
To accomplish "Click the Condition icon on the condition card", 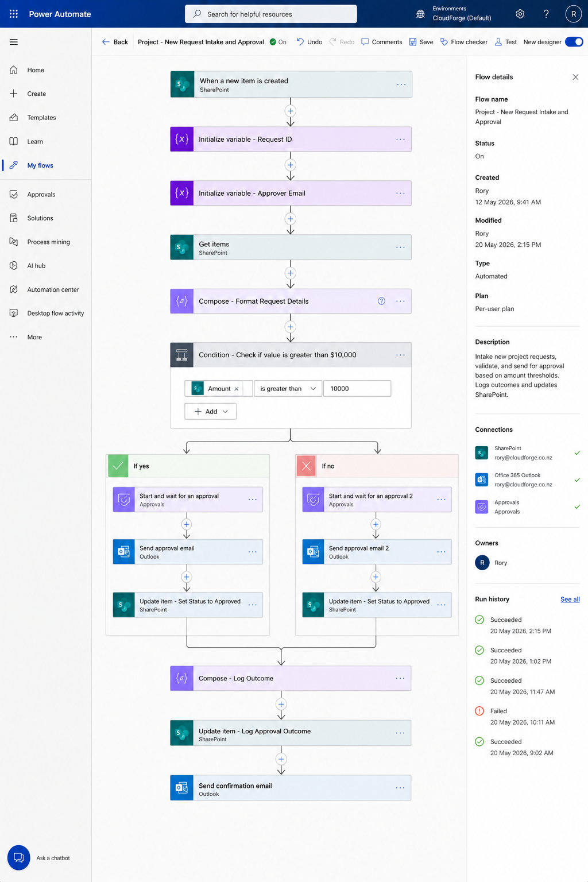I will pos(182,355).
